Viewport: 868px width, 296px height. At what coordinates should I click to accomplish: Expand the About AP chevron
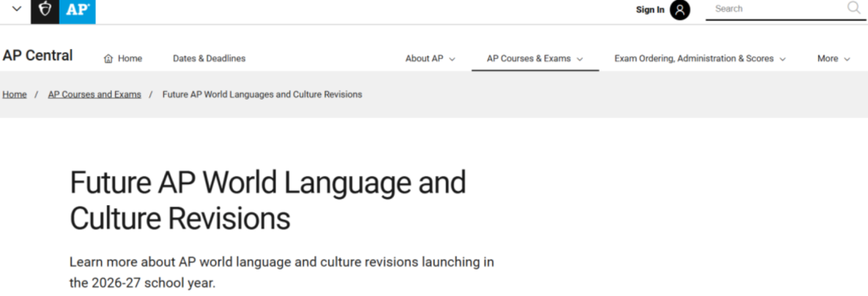click(x=452, y=59)
